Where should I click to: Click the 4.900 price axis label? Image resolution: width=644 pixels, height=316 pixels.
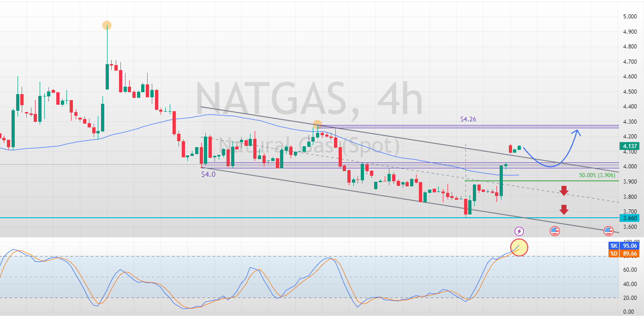pos(630,32)
